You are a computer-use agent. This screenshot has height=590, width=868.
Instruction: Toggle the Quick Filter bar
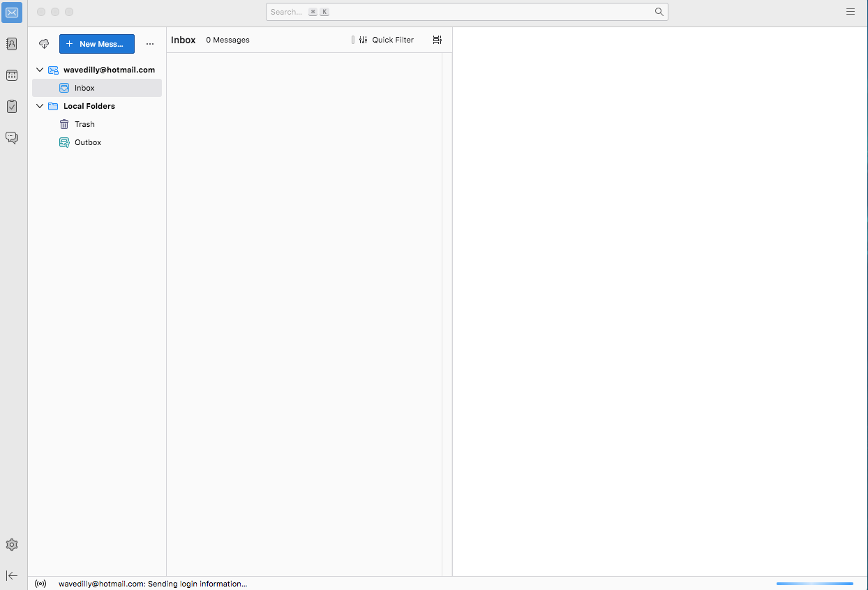click(387, 40)
